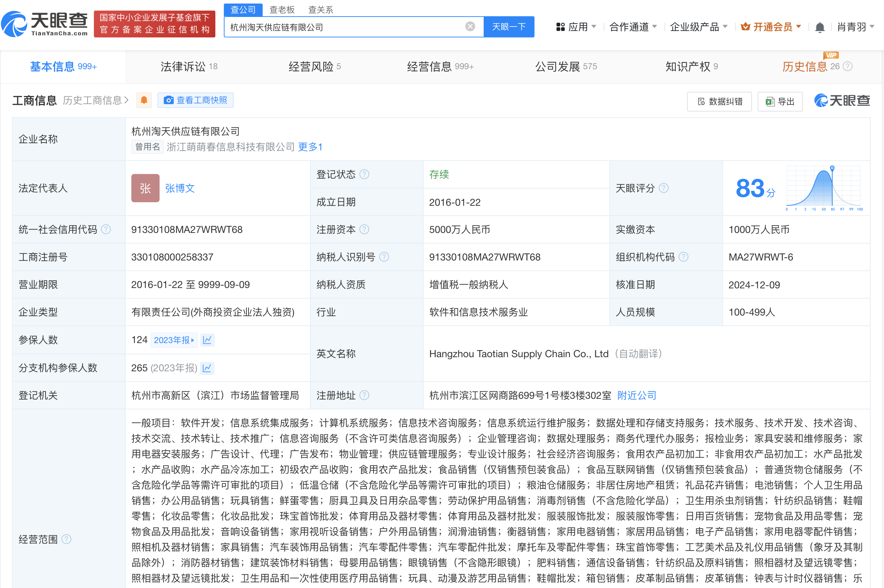Switch to the 查老板 search tab
884x588 pixels.
tap(282, 10)
